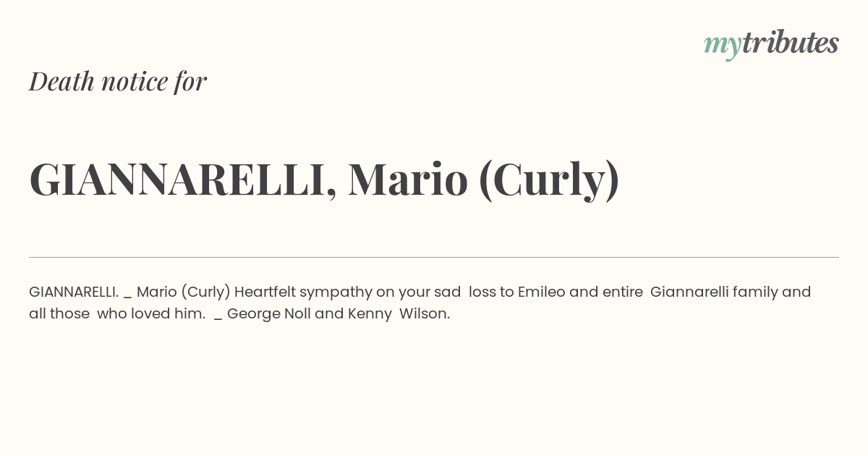Click the word "GIANNARELLI," in the headline

point(183,181)
